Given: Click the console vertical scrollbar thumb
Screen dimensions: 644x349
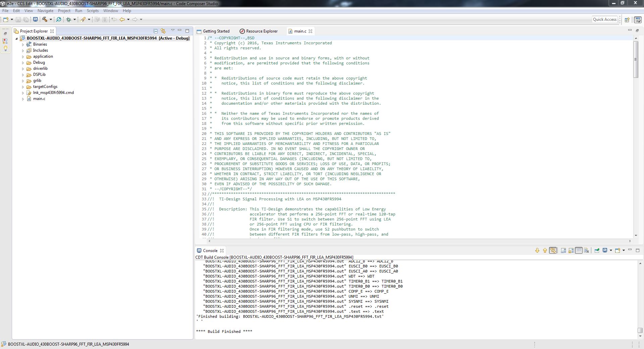Looking at the screenshot, I should [x=640, y=330].
